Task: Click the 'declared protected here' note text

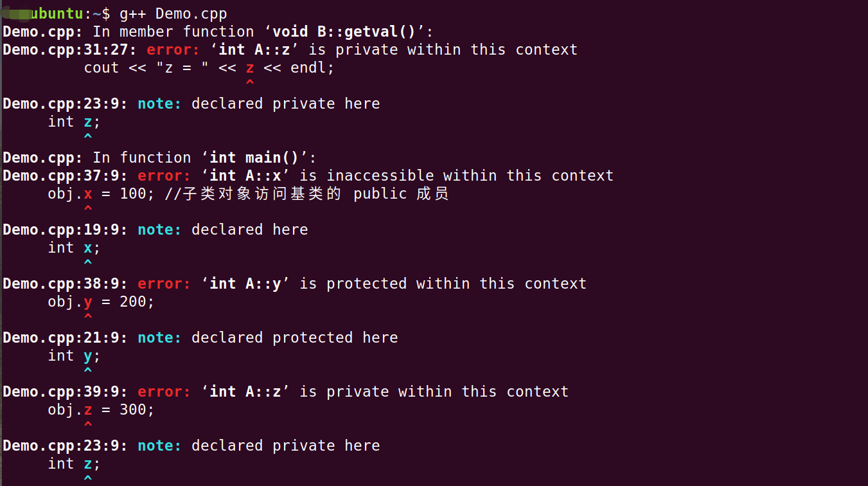Action: pos(294,337)
